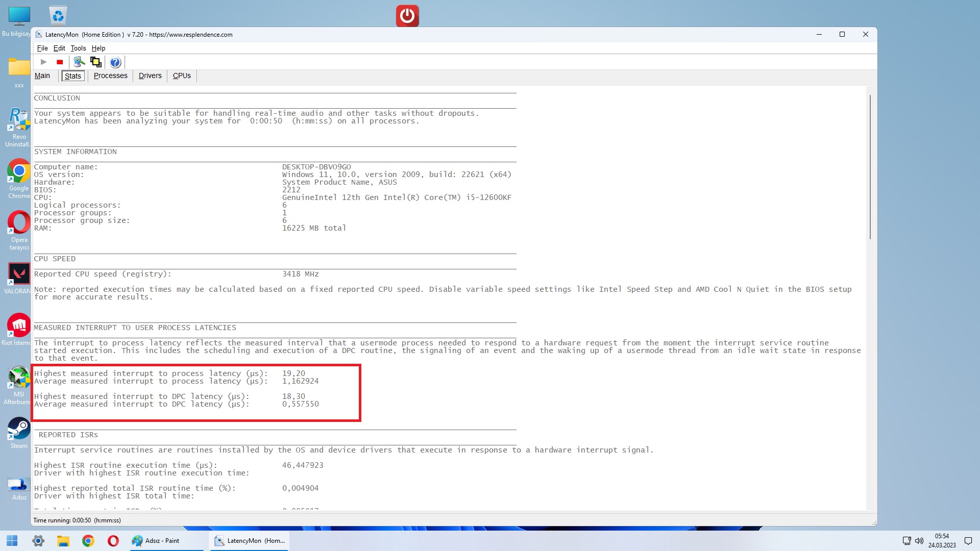This screenshot has width=980, height=551.
Task: Click the Opera icon in the taskbar
Action: coord(113,541)
